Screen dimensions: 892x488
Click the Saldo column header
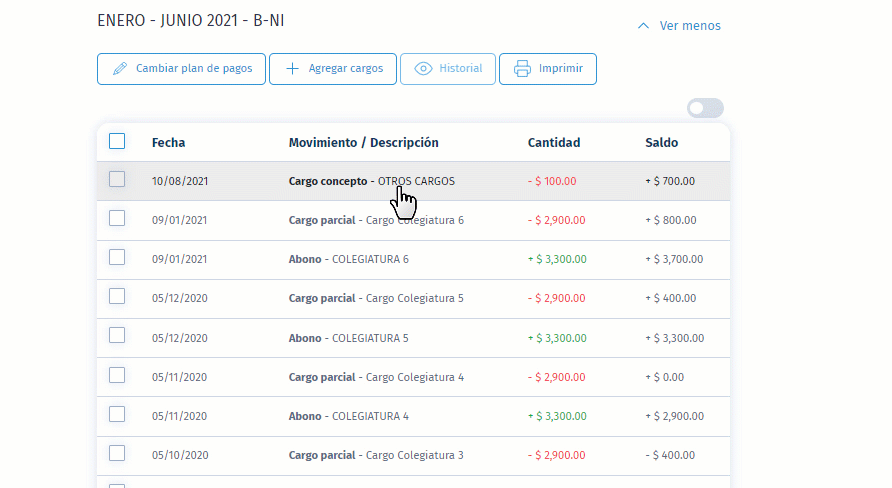[x=662, y=143]
